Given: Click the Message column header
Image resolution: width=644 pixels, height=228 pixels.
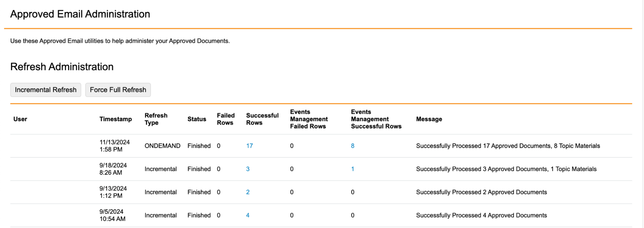Looking at the screenshot, I should (429, 119).
